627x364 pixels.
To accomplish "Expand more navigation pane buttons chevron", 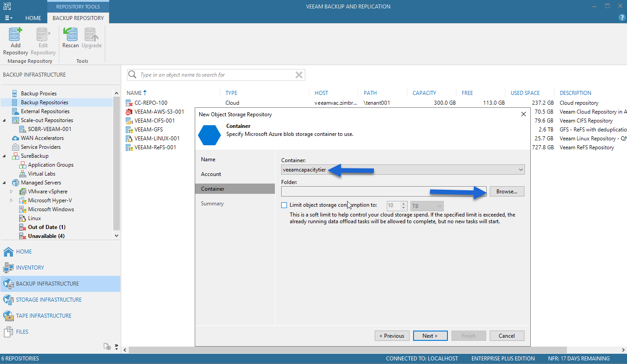I will [116, 346].
